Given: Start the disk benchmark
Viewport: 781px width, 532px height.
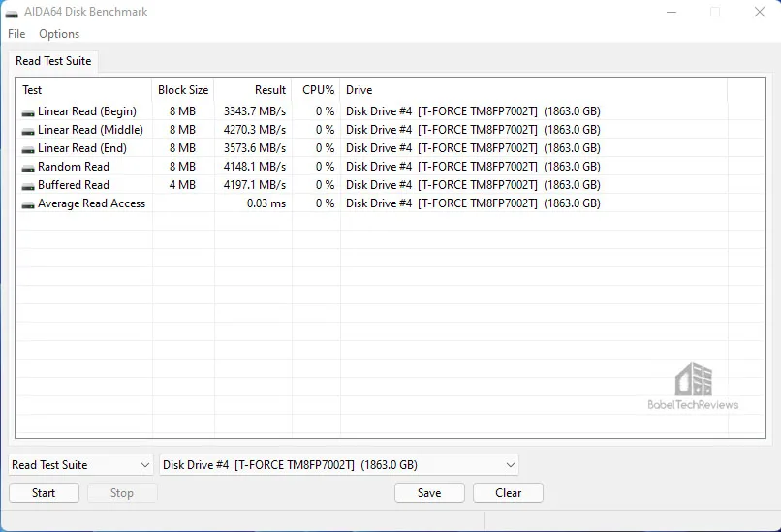Looking at the screenshot, I should 44,493.
